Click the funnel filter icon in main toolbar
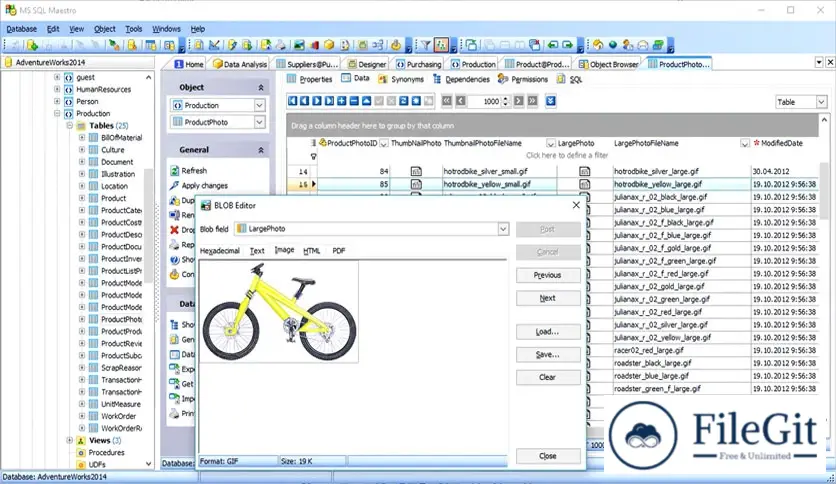Viewport: 836px width, 484px height. click(x=425, y=45)
